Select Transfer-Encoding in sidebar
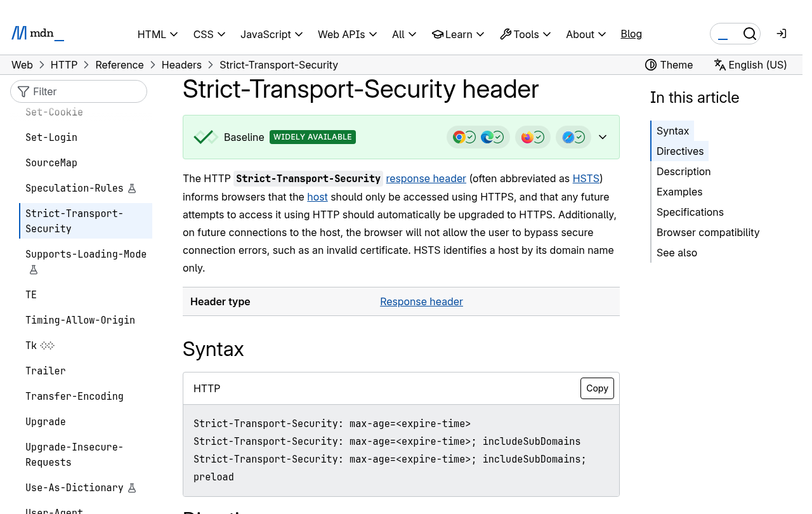This screenshot has width=812, height=514. 74,397
